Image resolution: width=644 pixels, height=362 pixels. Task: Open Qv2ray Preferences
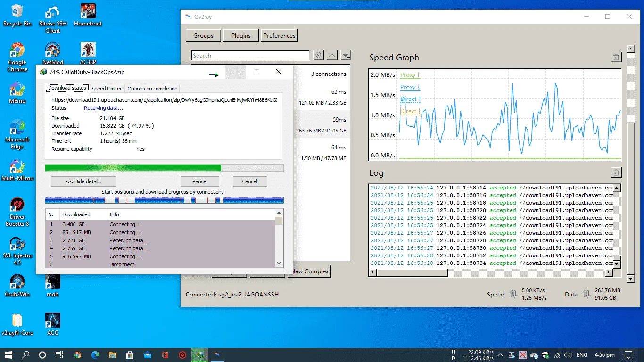[x=280, y=35]
